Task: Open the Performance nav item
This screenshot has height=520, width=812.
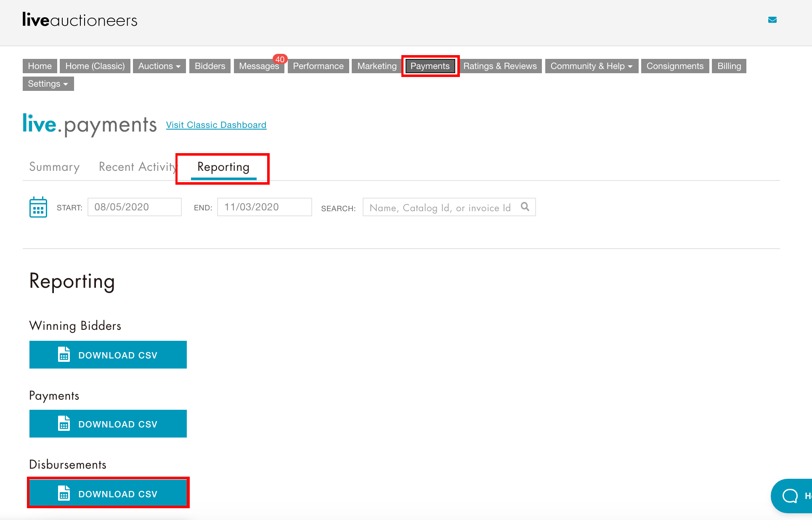Action: tap(318, 66)
